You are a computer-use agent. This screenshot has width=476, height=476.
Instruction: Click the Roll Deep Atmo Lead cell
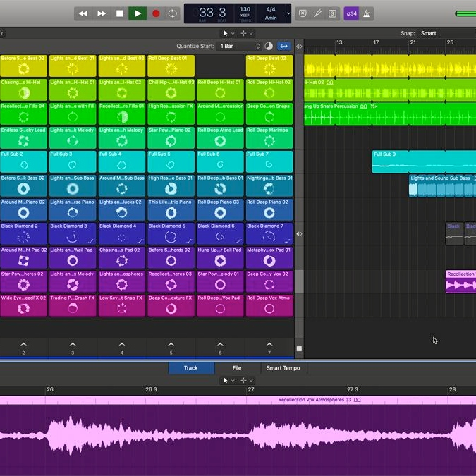[220, 138]
